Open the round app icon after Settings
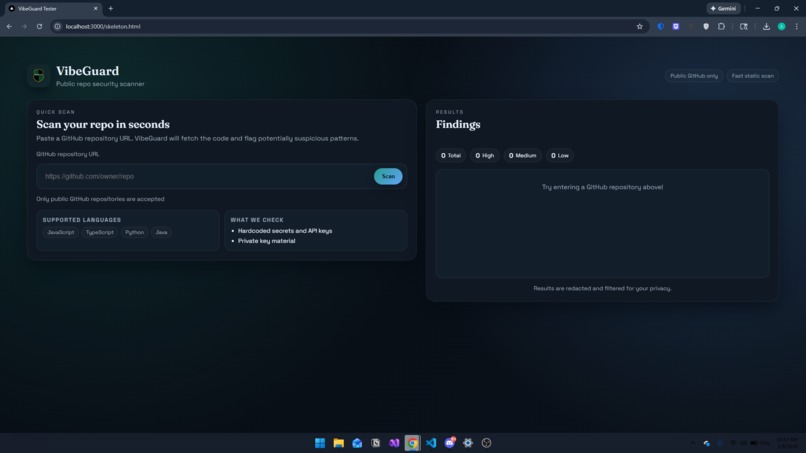Screen dimensions: 806x453 click(486, 443)
